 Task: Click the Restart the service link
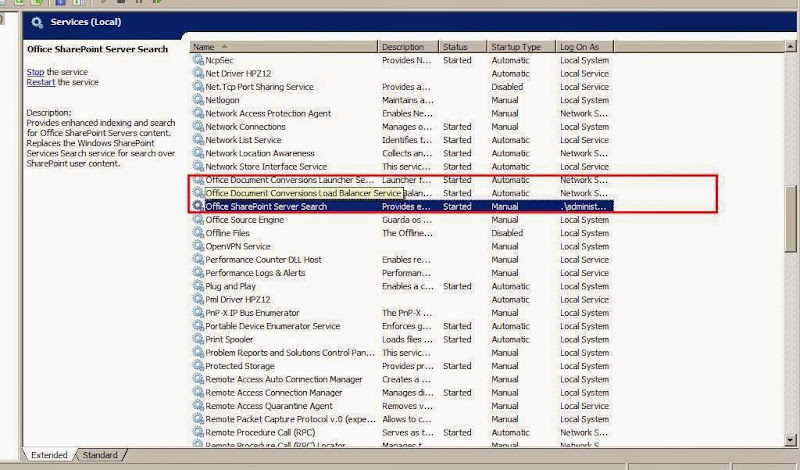pyautogui.click(x=41, y=82)
